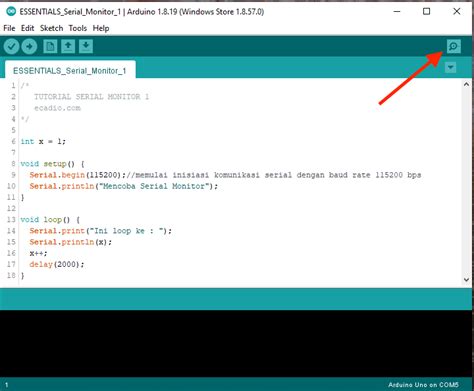The image size is (474, 391).
Task: Click the Serial.print("Ini loop ke : ") line
Action: coord(100,231)
